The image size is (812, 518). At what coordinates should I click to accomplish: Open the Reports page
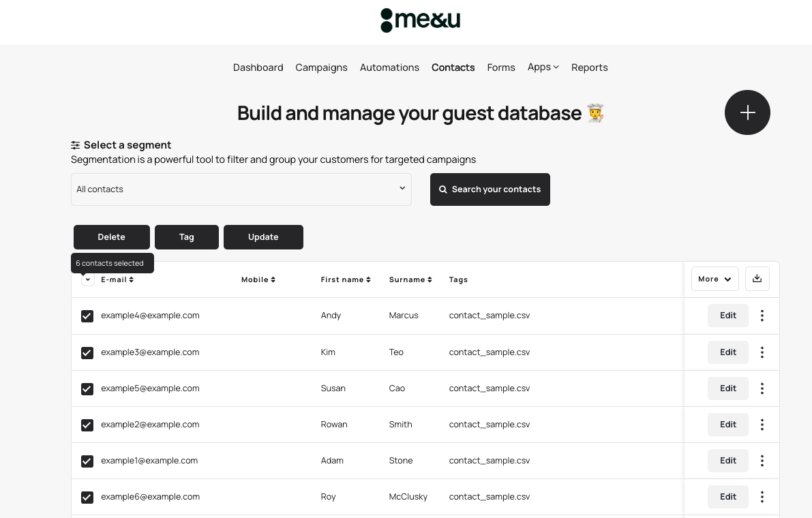(x=589, y=67)
